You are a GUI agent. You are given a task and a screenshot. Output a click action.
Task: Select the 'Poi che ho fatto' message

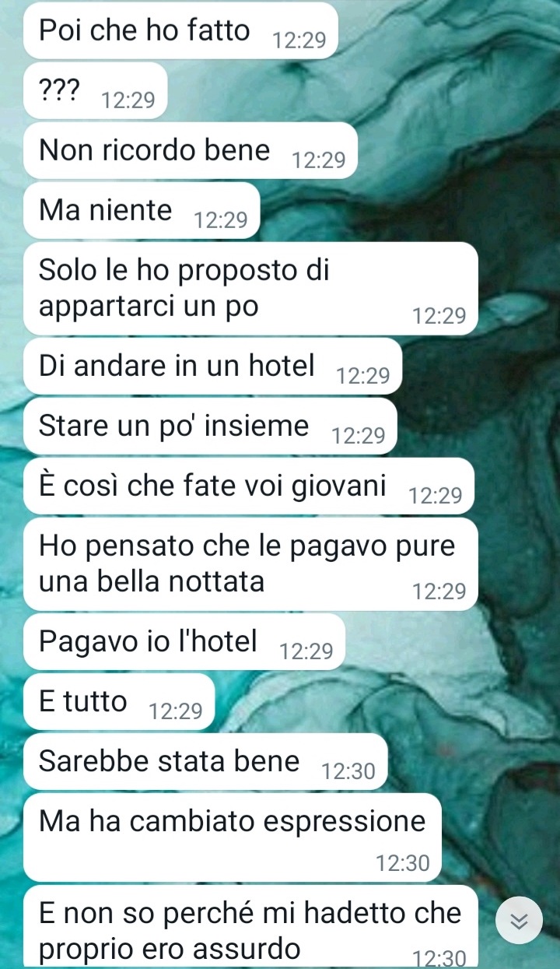point(181,32)
